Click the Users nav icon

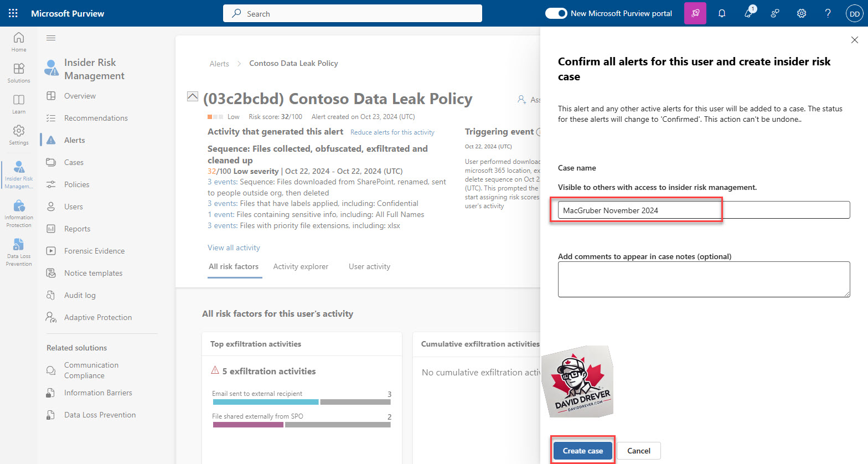[x=51, y=207]
